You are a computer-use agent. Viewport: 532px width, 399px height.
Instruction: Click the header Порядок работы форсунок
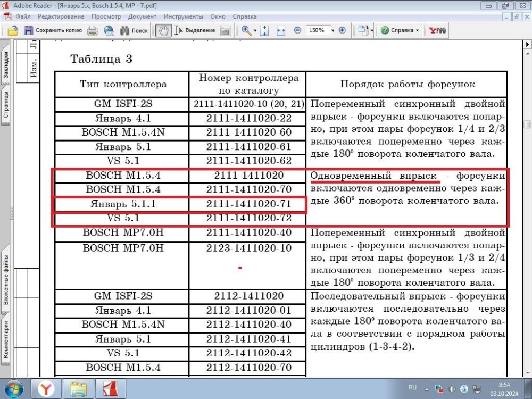click(408, 84)
